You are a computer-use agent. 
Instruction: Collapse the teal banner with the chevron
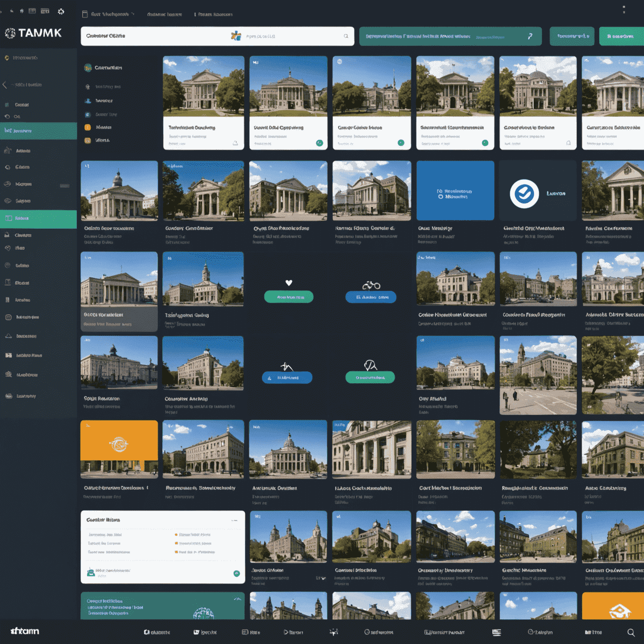237,599
